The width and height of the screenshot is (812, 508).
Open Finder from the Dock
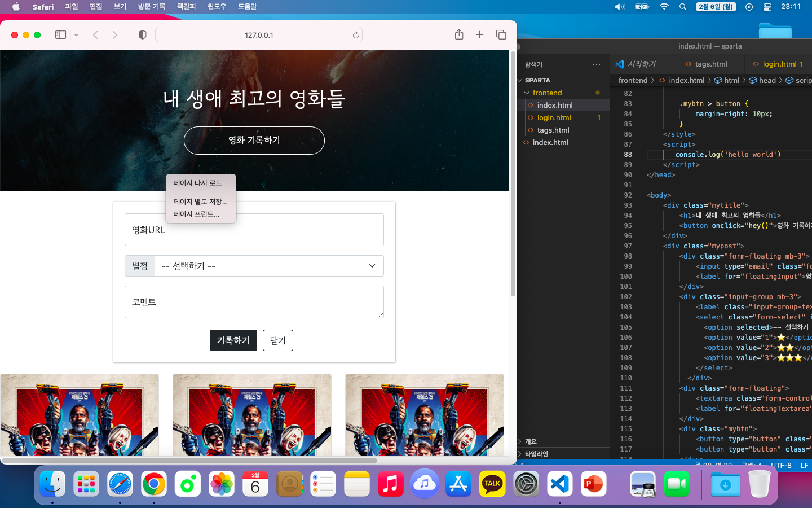pyautogui.click(x=52, y=484)
